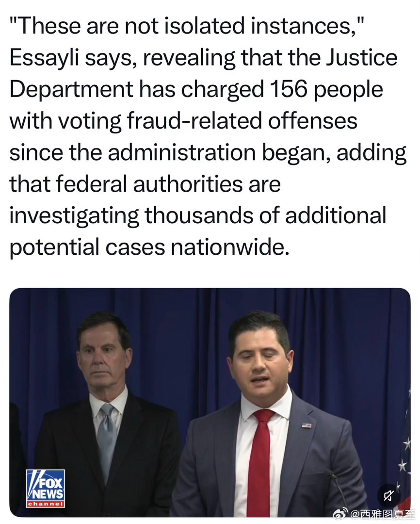Click the Fox News channel logo
The height and width of the screenshot is (524, 420).
46,489
